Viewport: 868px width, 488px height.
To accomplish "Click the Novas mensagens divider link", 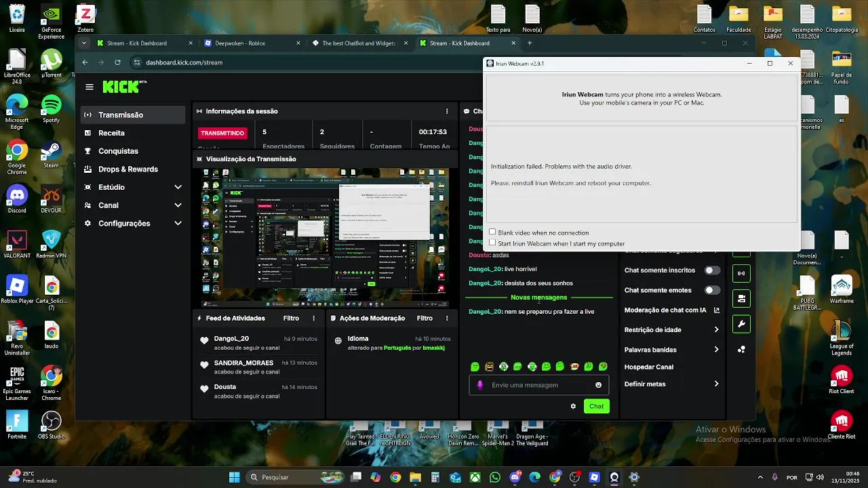I will (538, 298).
